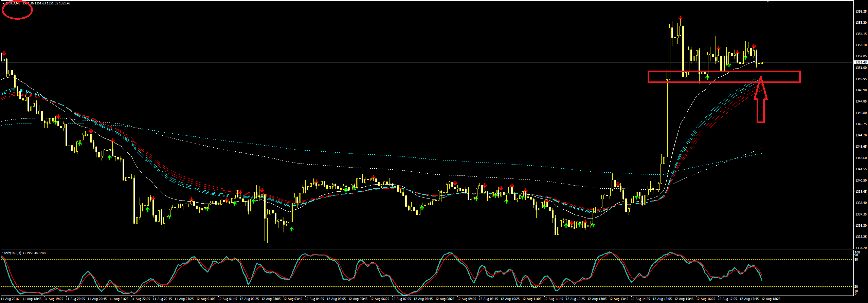
Task: Click the 1346.80 price scale label
Action: click(x=861, y=113)
